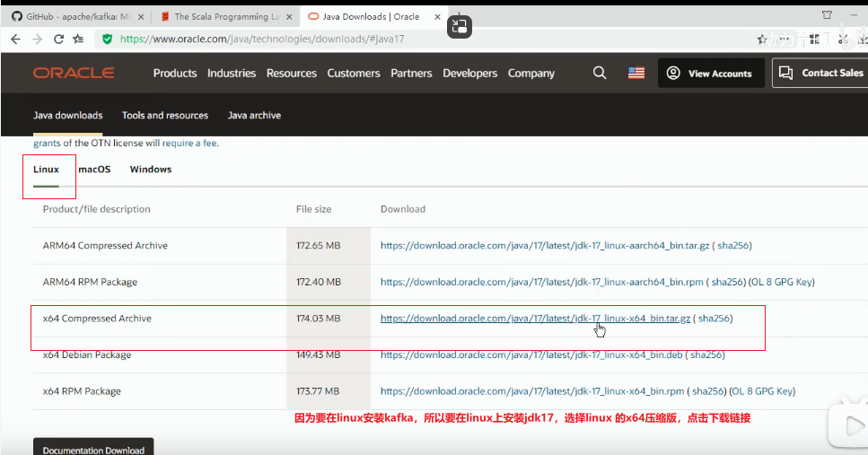Open the favorites star list icon
Image resolution: width=868 pixels, height=455 pixels.
click(78, 39)
